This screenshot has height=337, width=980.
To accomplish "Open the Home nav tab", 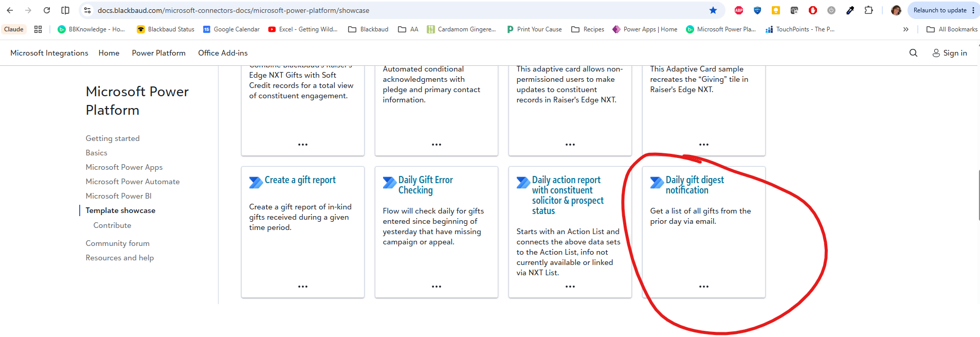I will click(109, 53).
